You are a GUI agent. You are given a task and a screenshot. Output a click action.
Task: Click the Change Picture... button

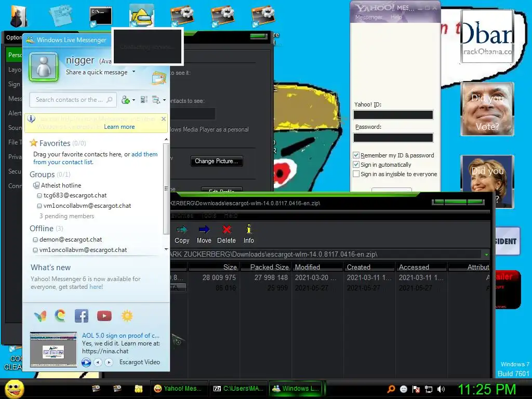217,161
